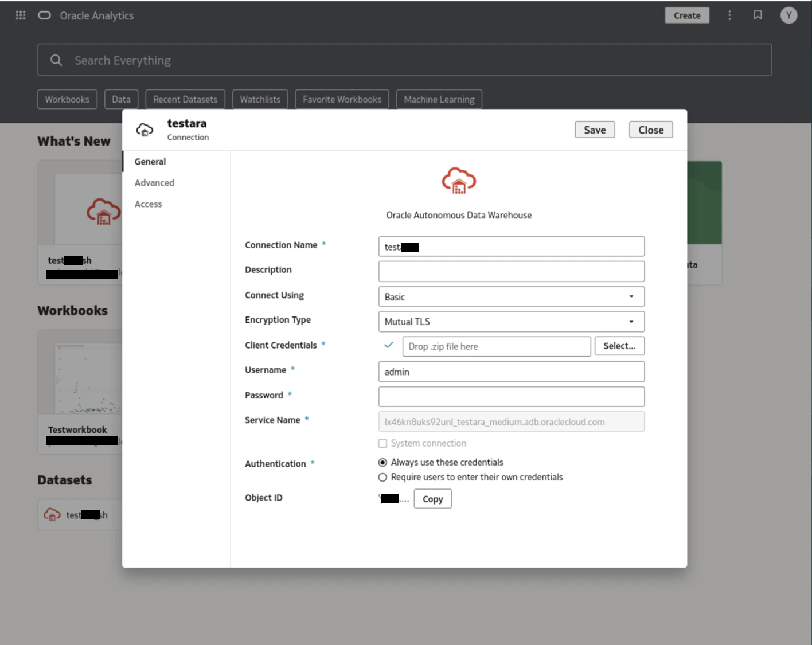Viewport: 812px width, 645px height.
Task: Click the bookmark icon in header
Action: click(758, 15)
